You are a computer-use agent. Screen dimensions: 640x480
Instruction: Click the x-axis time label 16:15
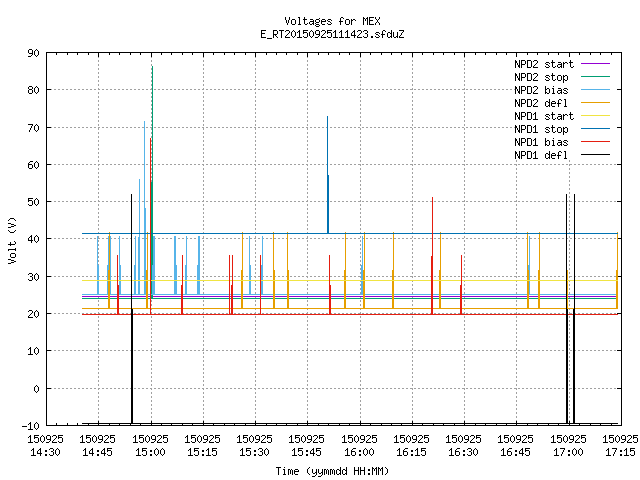click(411, 452)
